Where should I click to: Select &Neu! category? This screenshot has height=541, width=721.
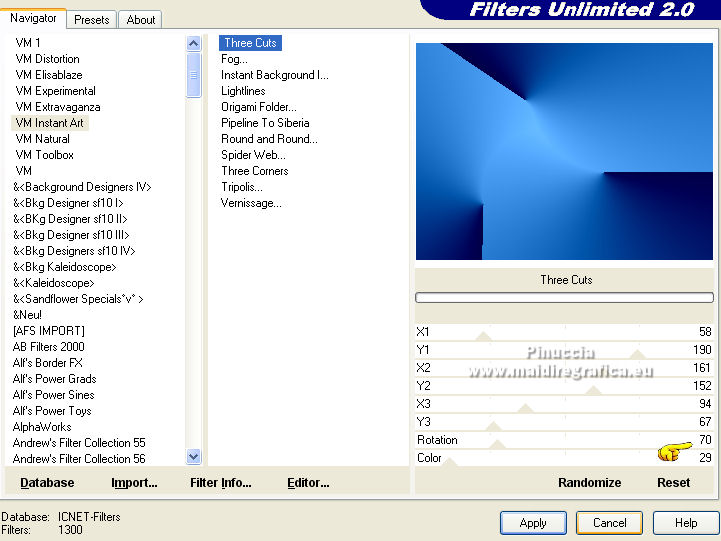[x=27, y=315]
